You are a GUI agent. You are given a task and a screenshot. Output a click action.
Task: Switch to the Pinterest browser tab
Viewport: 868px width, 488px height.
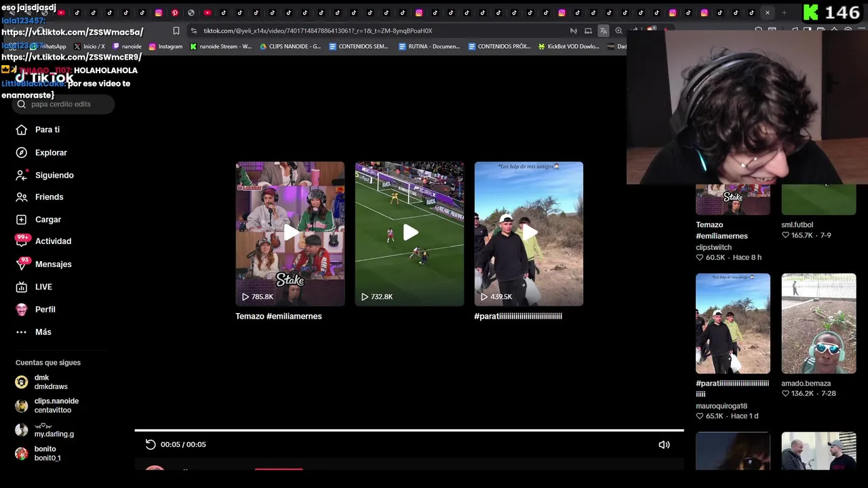[x=175, y=13]
